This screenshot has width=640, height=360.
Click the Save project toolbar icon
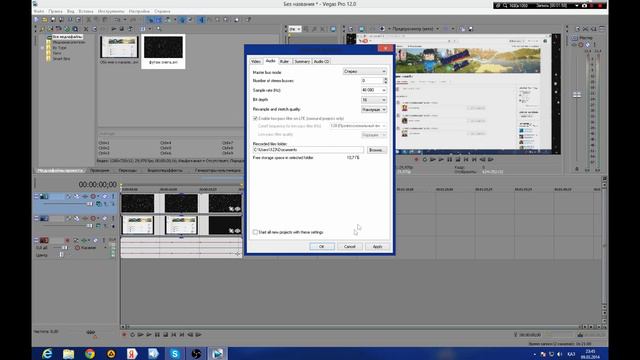click(x=53, y=20)
